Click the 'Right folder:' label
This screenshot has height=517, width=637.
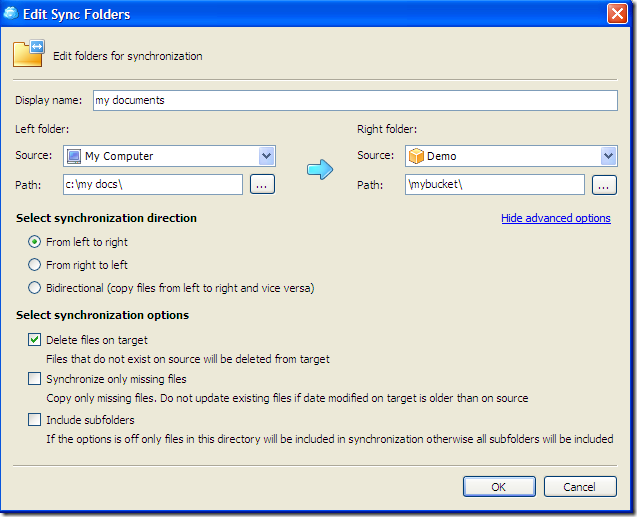pyautogui.click(x=387, y=129)
